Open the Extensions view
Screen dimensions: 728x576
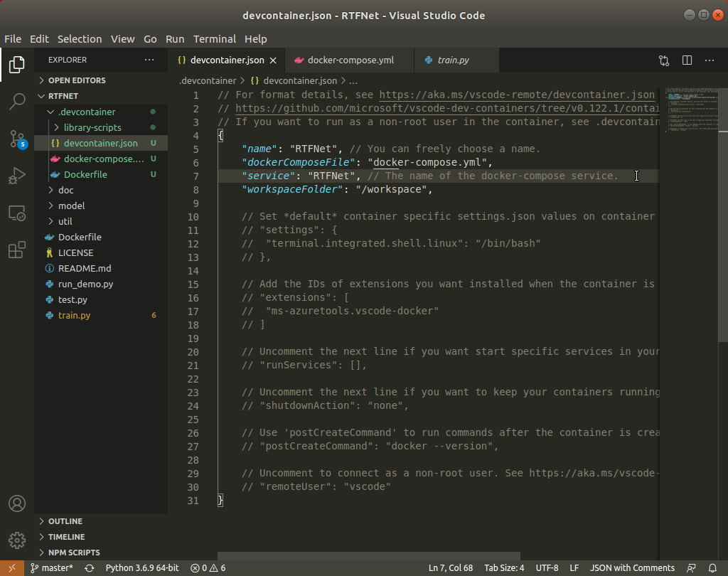coord(17,250)
